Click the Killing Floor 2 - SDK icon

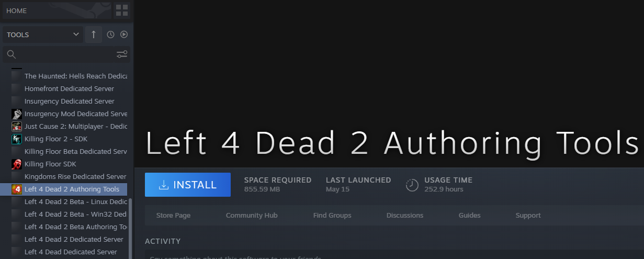[17, 139]
